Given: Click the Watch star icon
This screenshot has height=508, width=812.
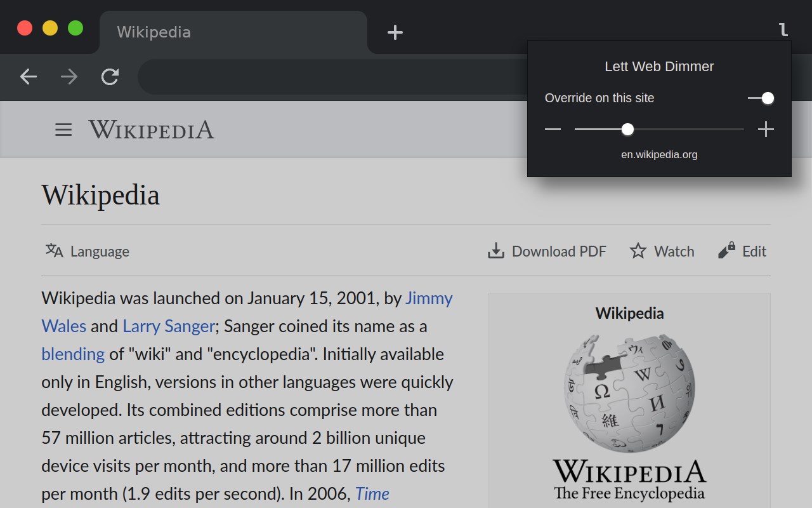Looking at the screenshot, I should 638,251.
